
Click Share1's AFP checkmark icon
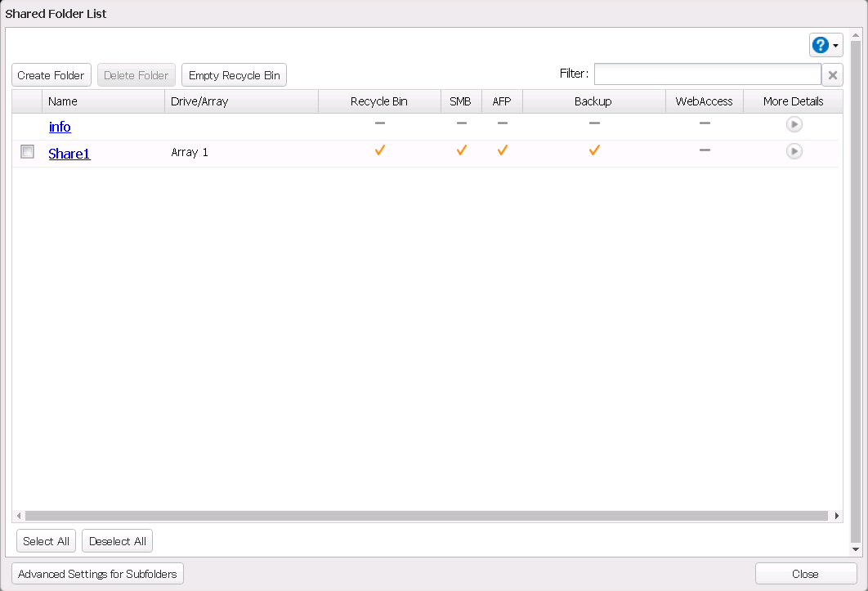click(502, 150)
